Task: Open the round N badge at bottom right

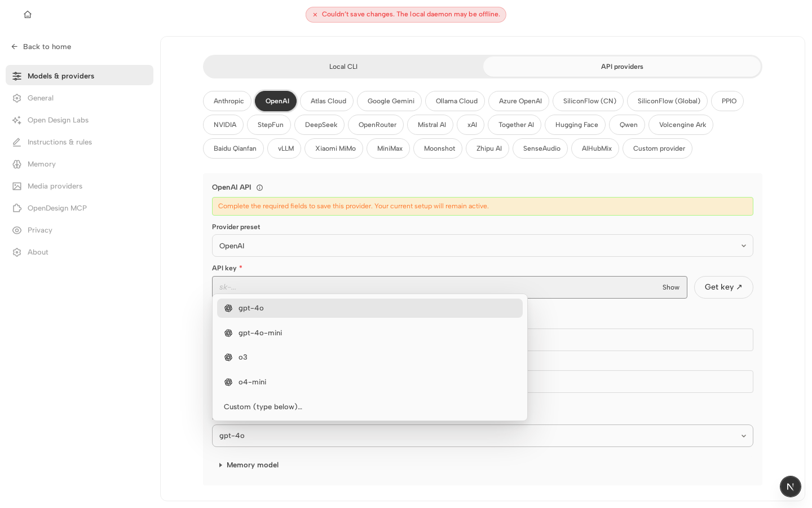Action: (x=791, y=487)
